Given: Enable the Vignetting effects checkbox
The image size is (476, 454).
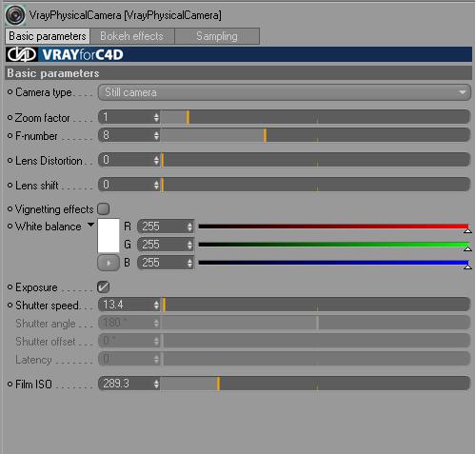Looking at the screenshot, I should (104, 209).
